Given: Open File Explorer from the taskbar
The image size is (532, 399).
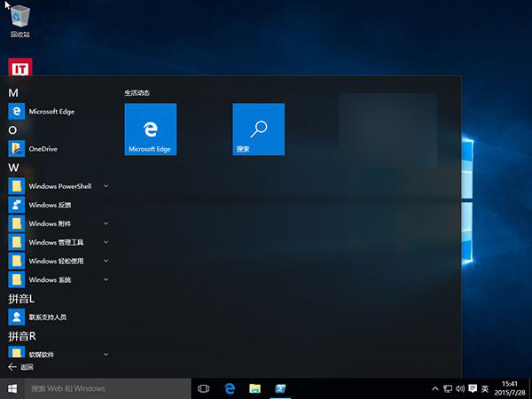Looking at the screenshot, I should 254,388.
